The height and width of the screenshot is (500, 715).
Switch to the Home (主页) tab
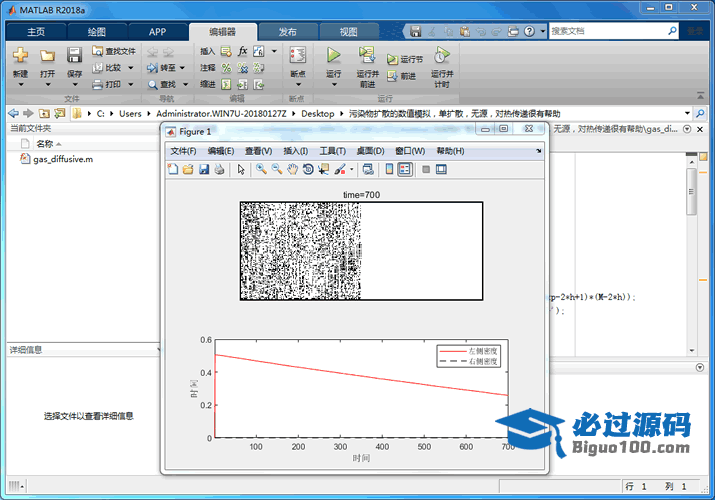click(36, 32)
